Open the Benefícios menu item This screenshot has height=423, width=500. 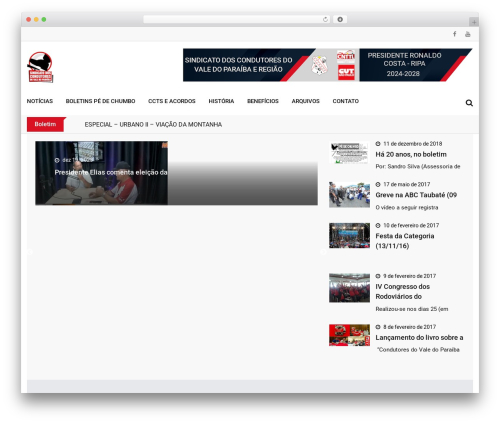[x=263, y=101]
